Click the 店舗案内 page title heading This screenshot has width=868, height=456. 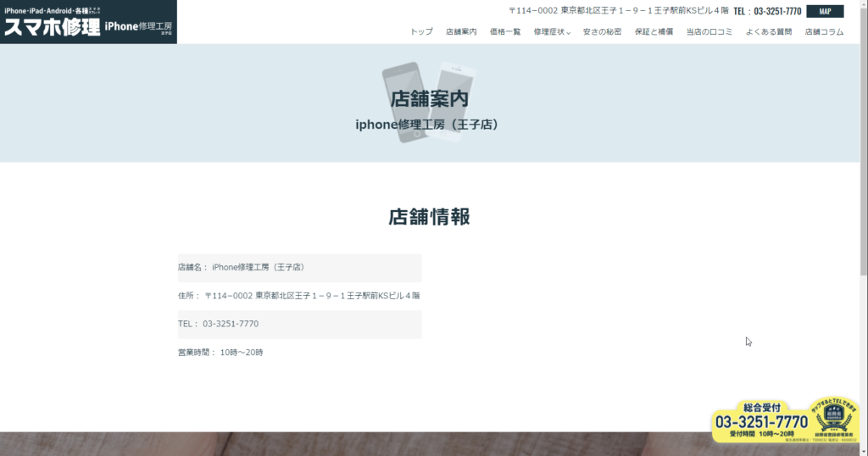click(429, 98)
